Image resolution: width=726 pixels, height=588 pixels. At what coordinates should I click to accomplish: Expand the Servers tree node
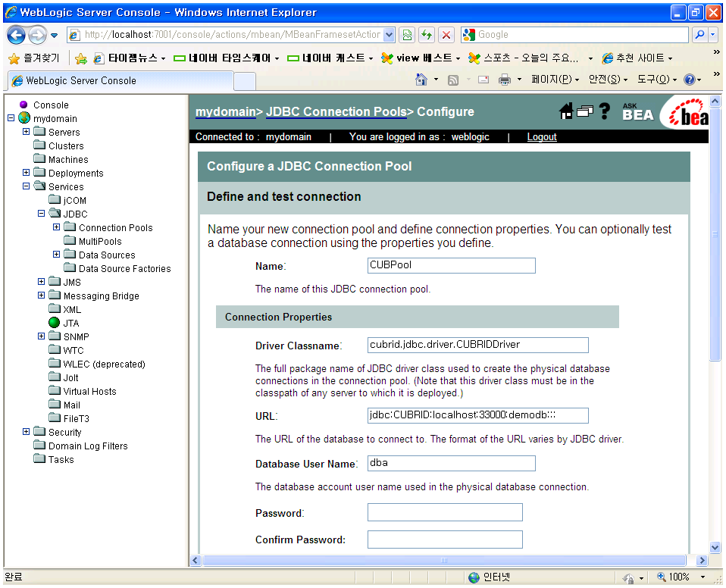point(27,132)
